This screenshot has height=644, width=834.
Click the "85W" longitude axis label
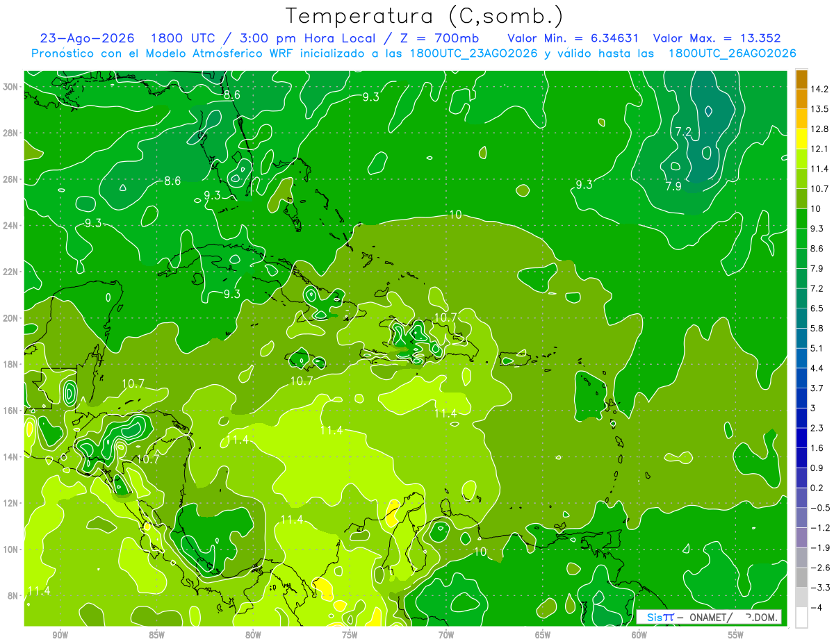coord(156,635)
